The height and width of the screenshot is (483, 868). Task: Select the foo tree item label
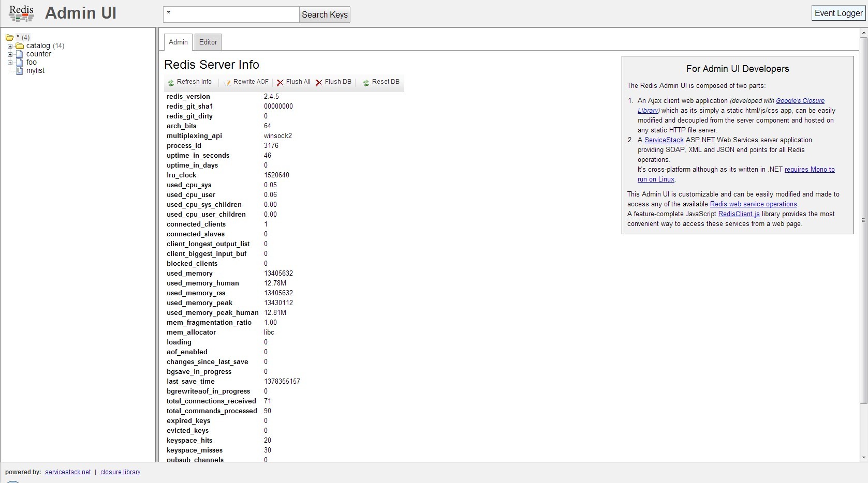click(x=32, y=62)
